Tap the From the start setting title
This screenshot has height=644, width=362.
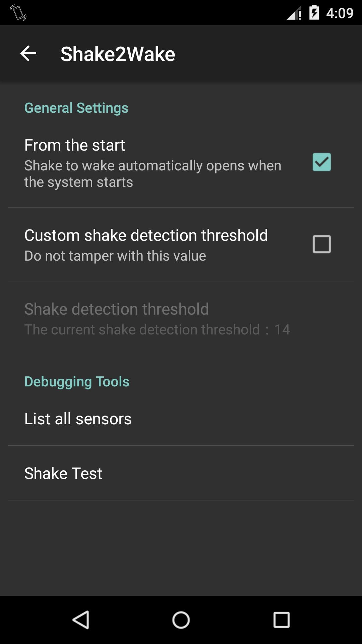tap(75, 145)
